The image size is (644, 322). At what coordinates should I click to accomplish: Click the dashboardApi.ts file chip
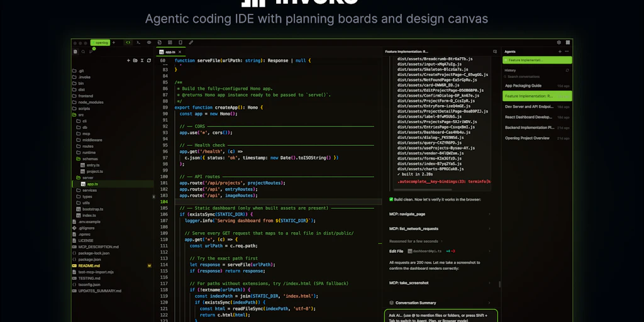coord(425,251)
